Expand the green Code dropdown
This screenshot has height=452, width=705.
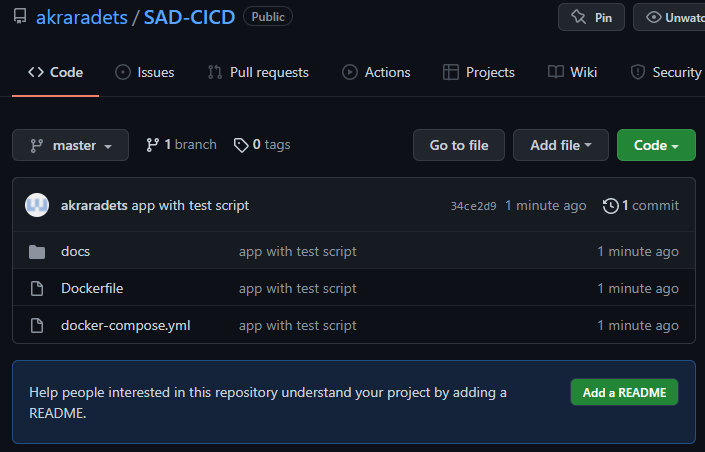point(656,145)
